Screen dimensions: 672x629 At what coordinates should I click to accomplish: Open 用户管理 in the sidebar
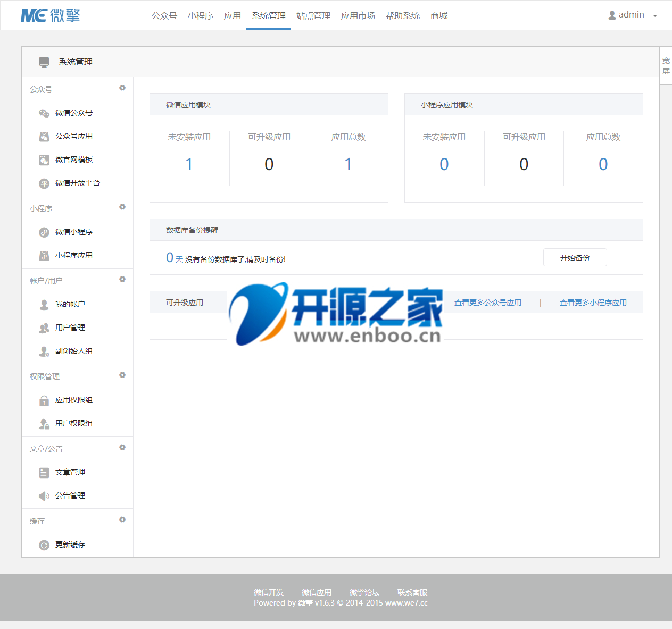coord(70,328)
